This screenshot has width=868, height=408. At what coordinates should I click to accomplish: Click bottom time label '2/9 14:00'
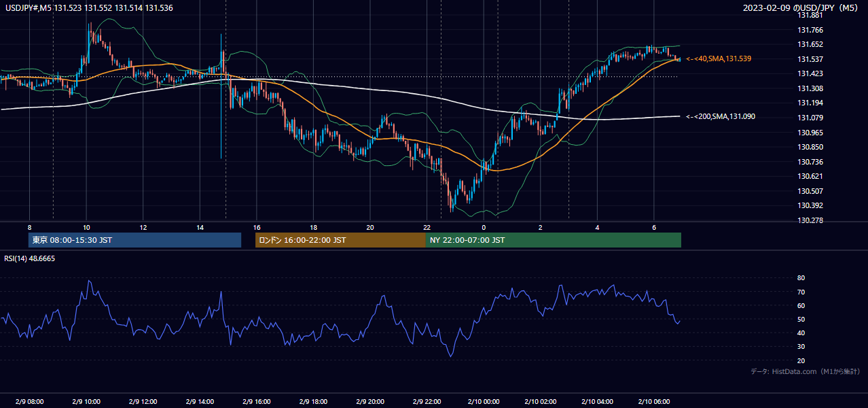point(200,401)
